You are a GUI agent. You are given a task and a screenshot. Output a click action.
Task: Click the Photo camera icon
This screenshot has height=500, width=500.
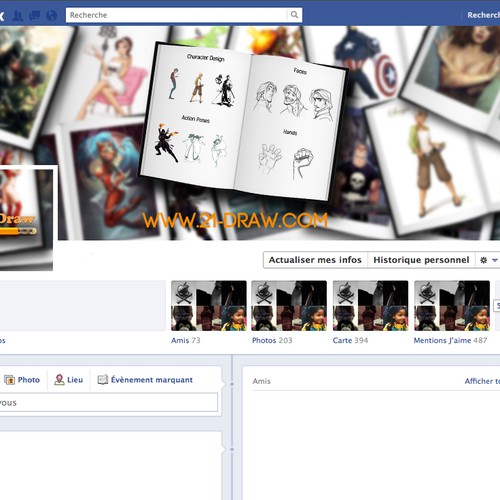coord(9,380)
